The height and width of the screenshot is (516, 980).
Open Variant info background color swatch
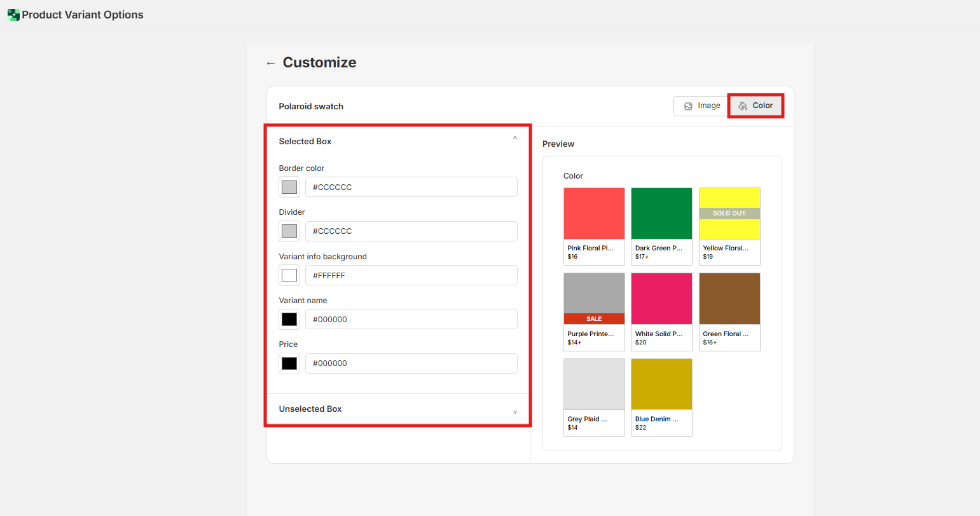click(289, 275)
